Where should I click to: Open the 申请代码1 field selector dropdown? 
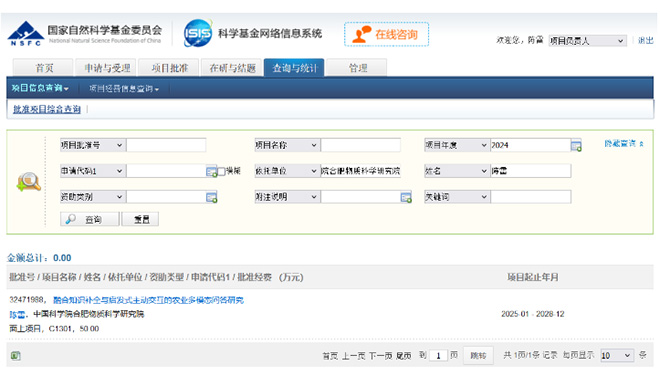pyautogui.click(x=93, y=171)
